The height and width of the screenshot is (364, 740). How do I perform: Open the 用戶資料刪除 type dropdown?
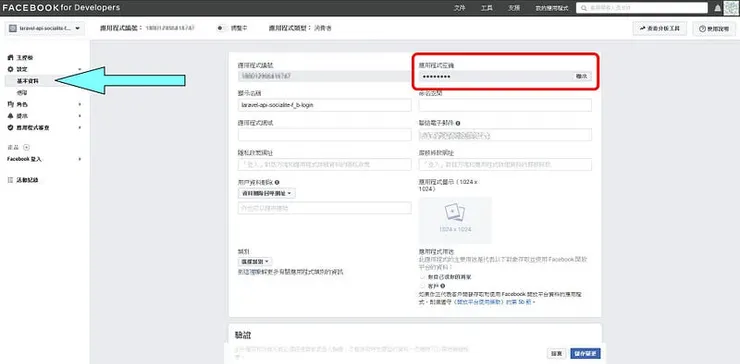click(x=267, y=193)
